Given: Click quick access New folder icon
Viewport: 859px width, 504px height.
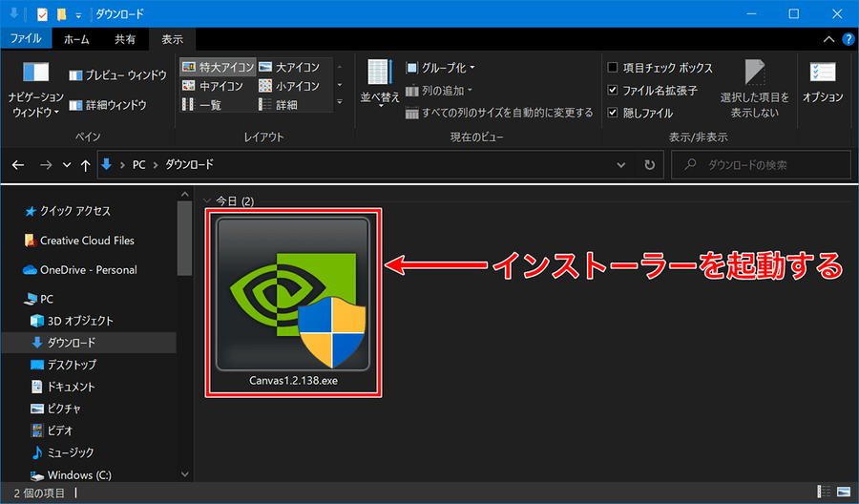Looking at the screenshot, I should tap(61, 14).
